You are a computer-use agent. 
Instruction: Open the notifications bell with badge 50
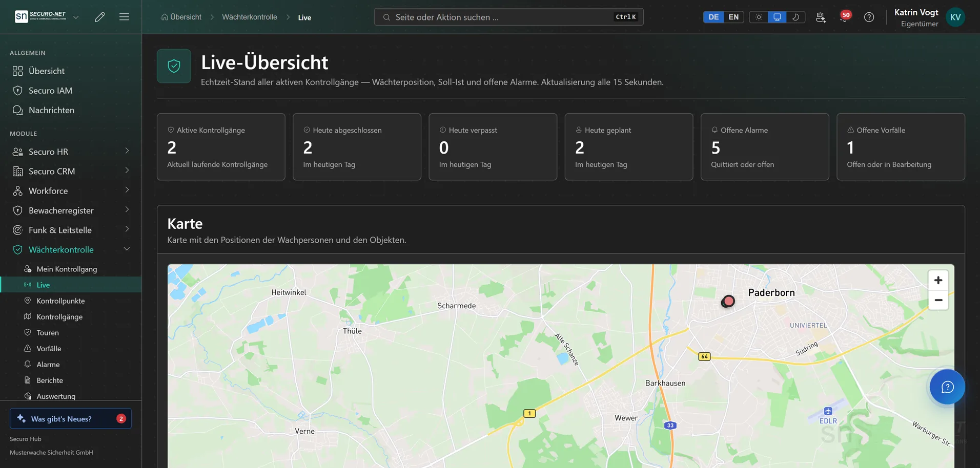(844, 17)
